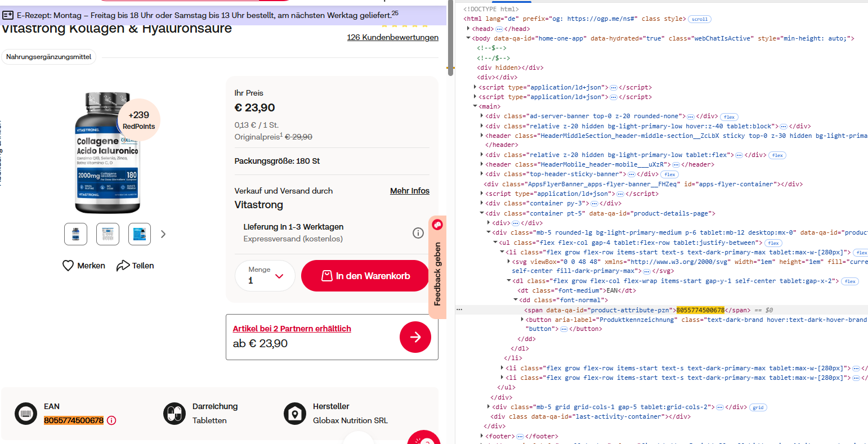
Task: Click the grid badge in DevTools
Action: (x=758, y=407)
